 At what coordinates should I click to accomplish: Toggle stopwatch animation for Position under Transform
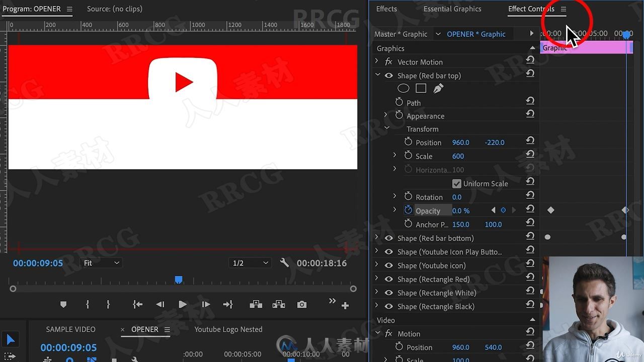(408, 142)
